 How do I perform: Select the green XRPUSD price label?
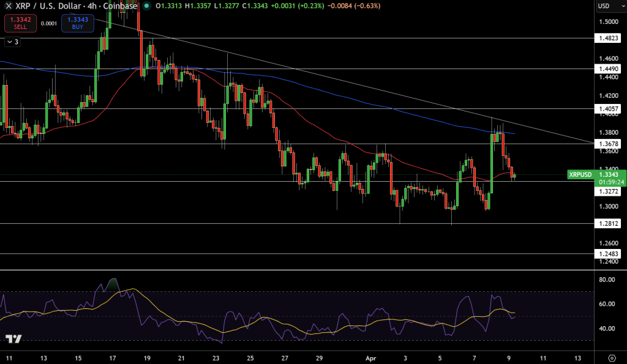tap(582, 175)
